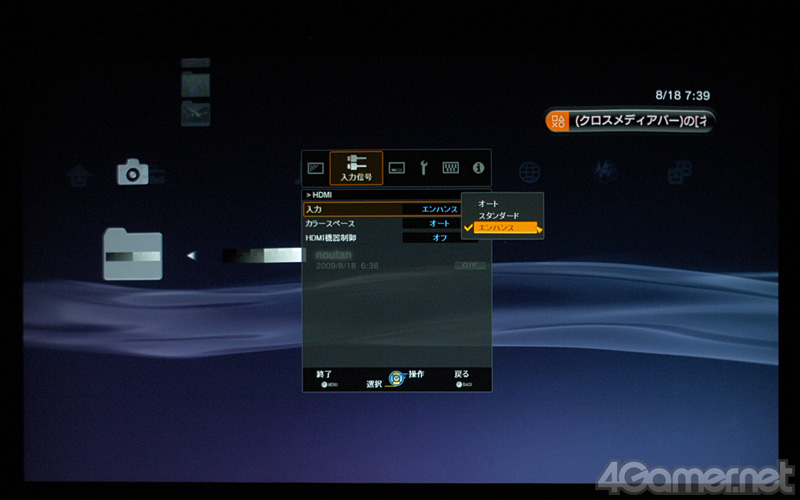Choose checked エンハンス option in popup
This screenshot has height=500, width=800.
click(x=505, y=228)
